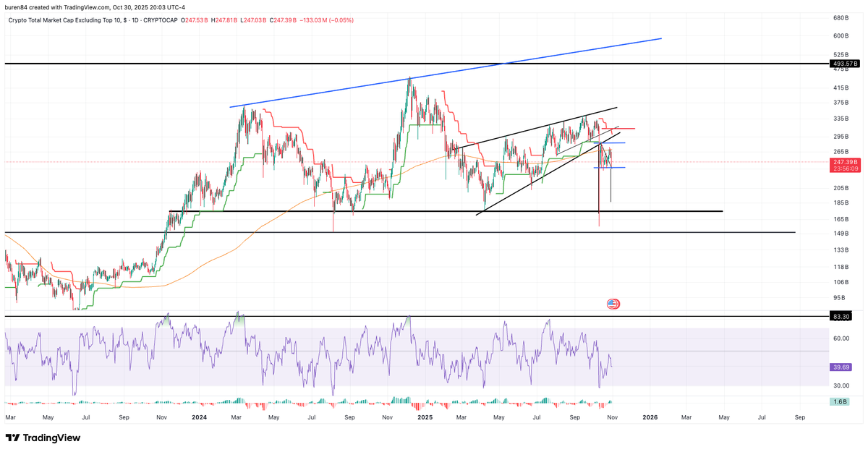Viewport: 868px width, 452px height.
Task: Click the 23:56:09 countdown timer label
Action: click(x=845, y=169)
